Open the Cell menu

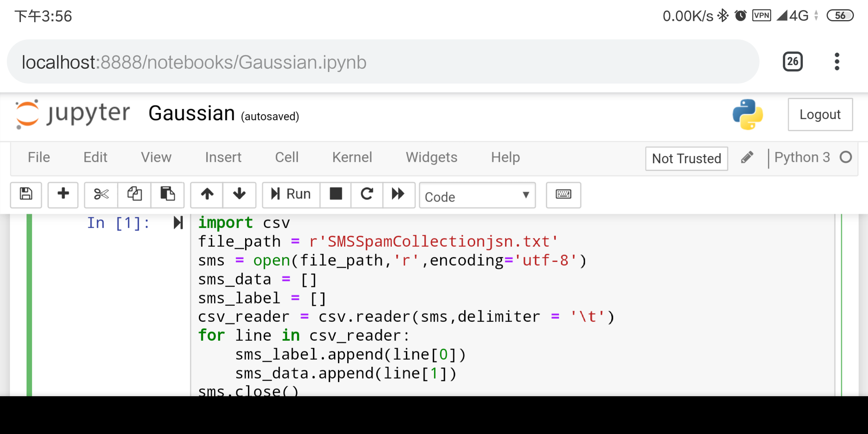point(287,157)
